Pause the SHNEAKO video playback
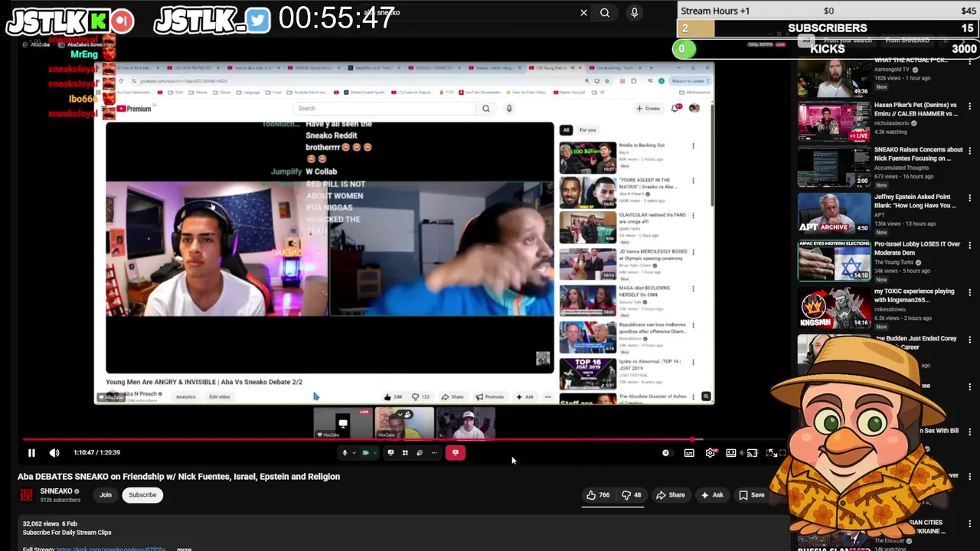This screenshot has height=551, width=980. click(31, 452)
